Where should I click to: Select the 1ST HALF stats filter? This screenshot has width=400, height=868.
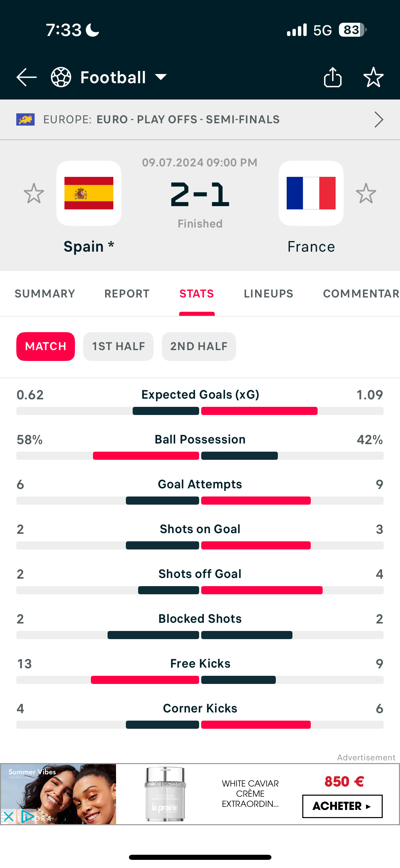(118, 346)
